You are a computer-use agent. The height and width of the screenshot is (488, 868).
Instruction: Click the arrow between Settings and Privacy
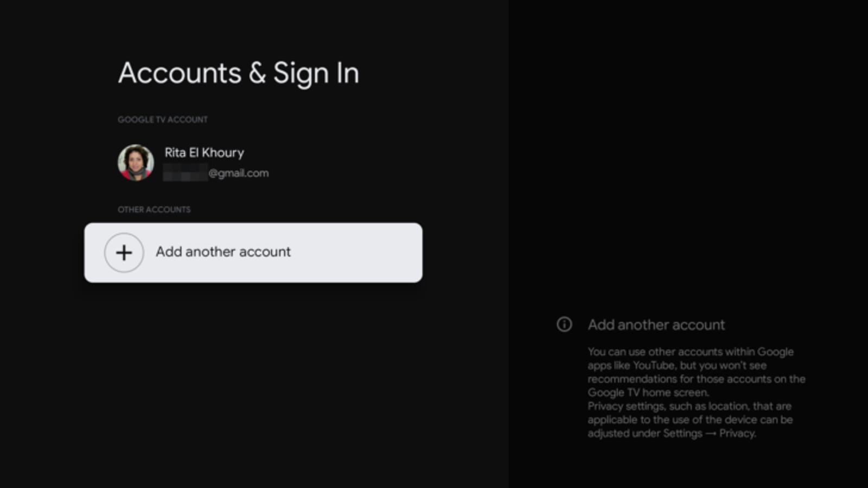coord(711,434)
